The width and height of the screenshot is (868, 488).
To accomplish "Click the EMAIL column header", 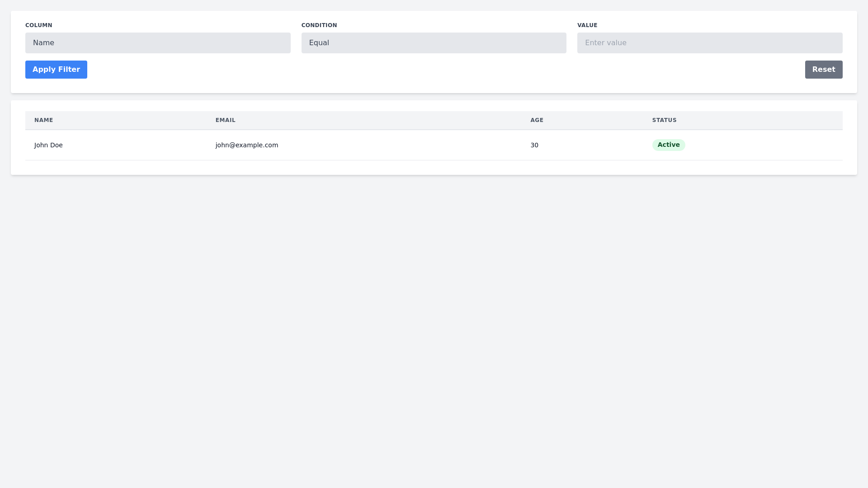I will coord(225,120).
